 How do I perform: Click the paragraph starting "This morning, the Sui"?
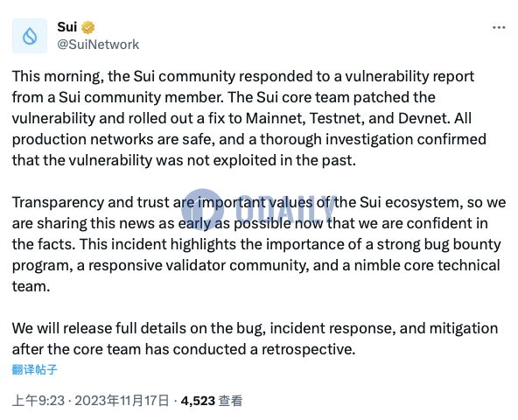coord(249,118)
